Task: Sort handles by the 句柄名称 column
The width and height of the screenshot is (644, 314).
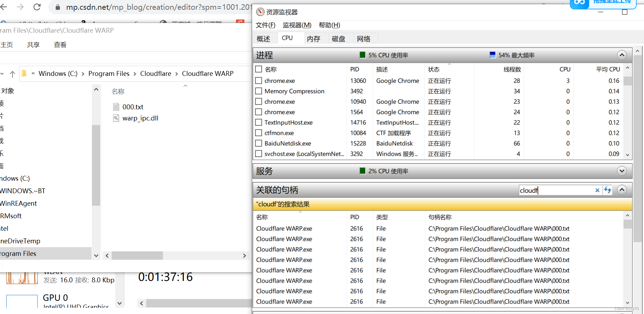Action: 440,217
